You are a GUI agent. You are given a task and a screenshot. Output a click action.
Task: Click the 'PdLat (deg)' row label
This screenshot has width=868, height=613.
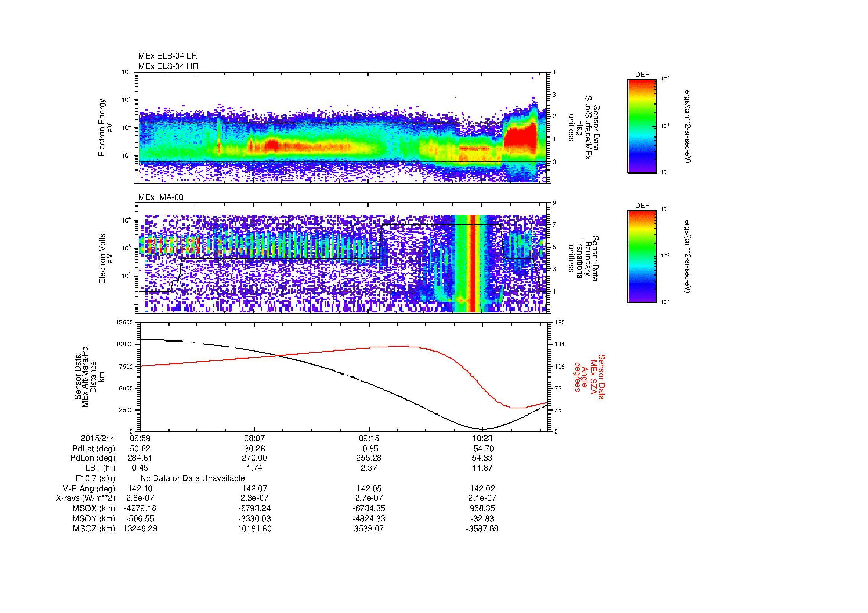94,449
